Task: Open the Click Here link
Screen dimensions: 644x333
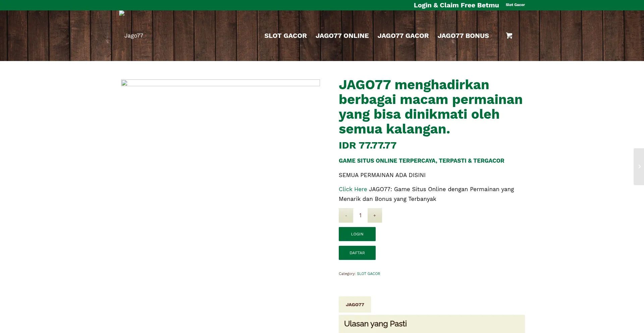Action: coord(353,189)
